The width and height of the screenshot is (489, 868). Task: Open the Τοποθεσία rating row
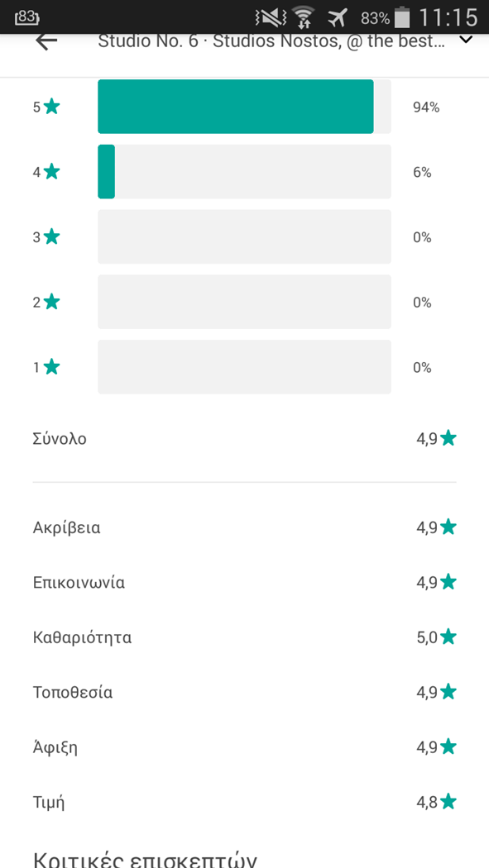pos(244,692)
